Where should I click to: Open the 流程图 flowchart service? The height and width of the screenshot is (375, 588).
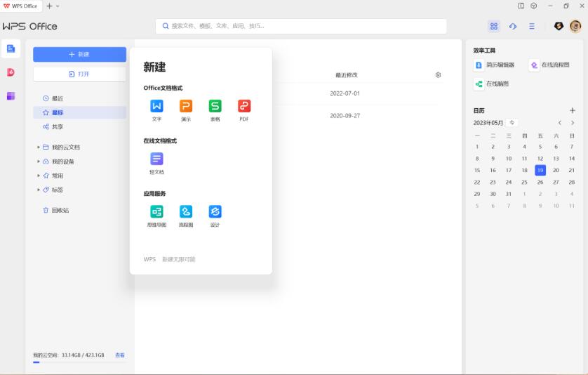(x=186, y=211)
